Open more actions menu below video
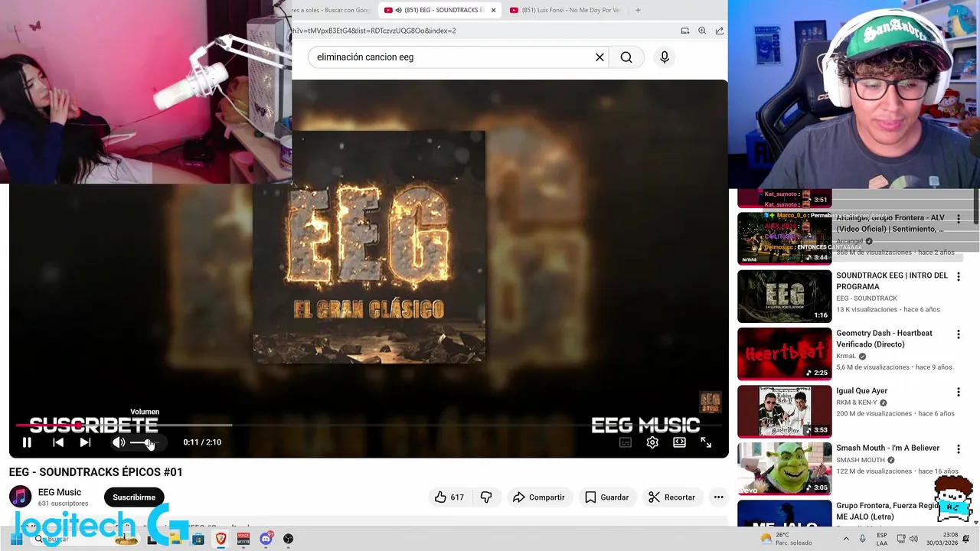Screen dimensions: 980x551 pyautogui.click(x=718, y=497)
